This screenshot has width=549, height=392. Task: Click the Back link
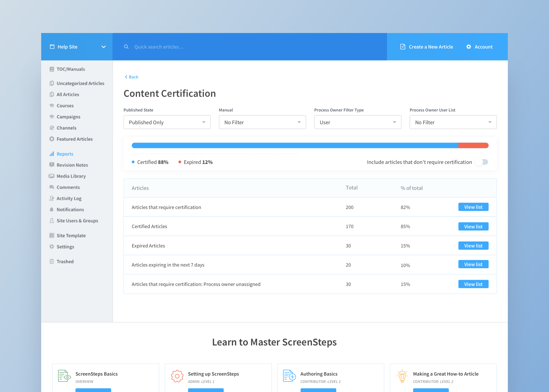pos(132,77)
